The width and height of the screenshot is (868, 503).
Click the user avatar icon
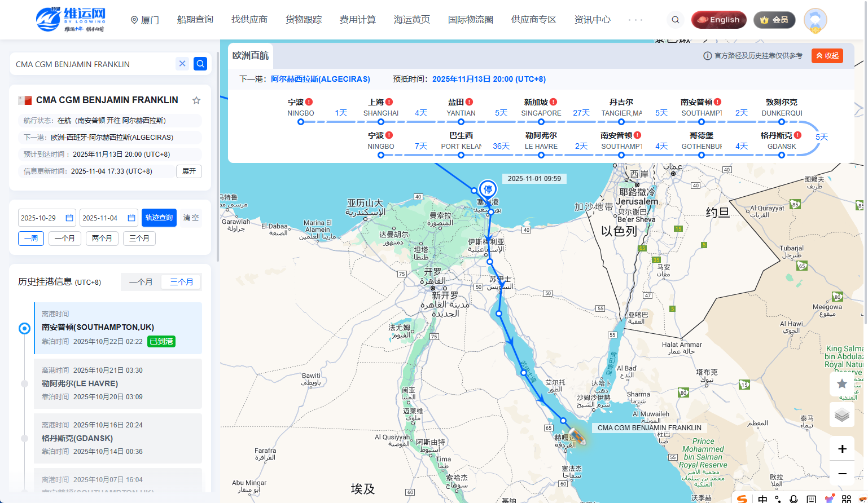(815, 20)
